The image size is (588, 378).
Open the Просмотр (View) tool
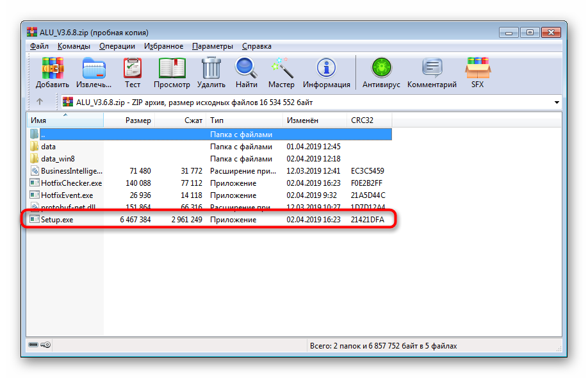pyautogui.click(x=172, y=69)
